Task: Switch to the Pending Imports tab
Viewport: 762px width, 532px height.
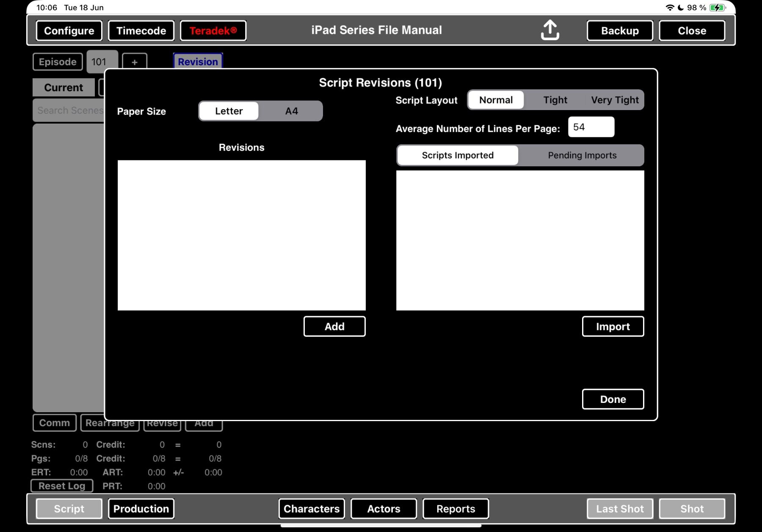Action: click(x=582, y=155)
